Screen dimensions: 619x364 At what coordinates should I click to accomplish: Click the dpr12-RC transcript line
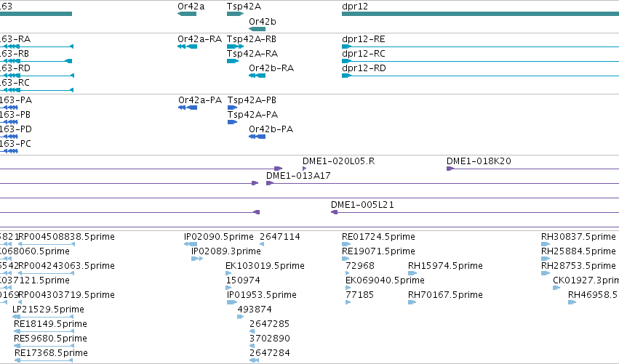click(x=481, y=61)
